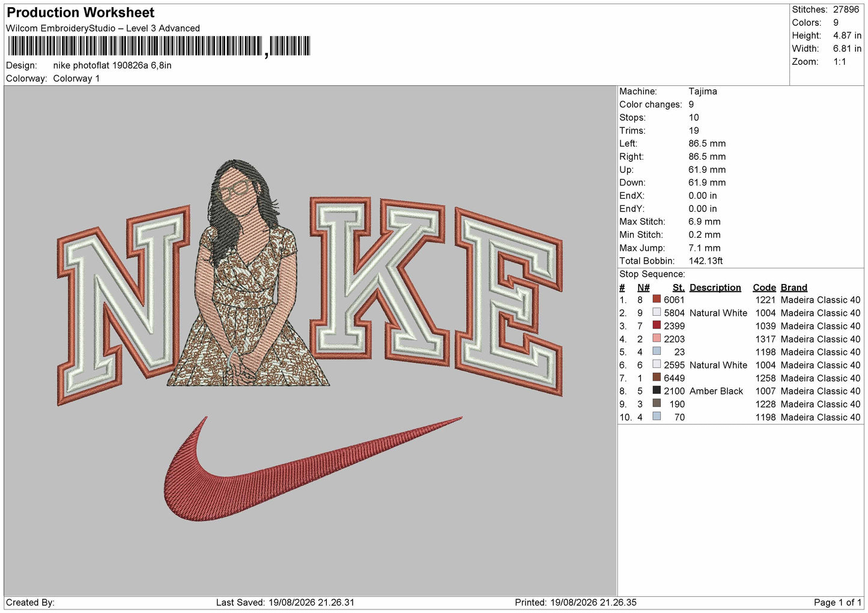Viewport: 868px width, 613px height.
Task: Click thread code 1317 in stop 4
Action: tap(765, 339)
